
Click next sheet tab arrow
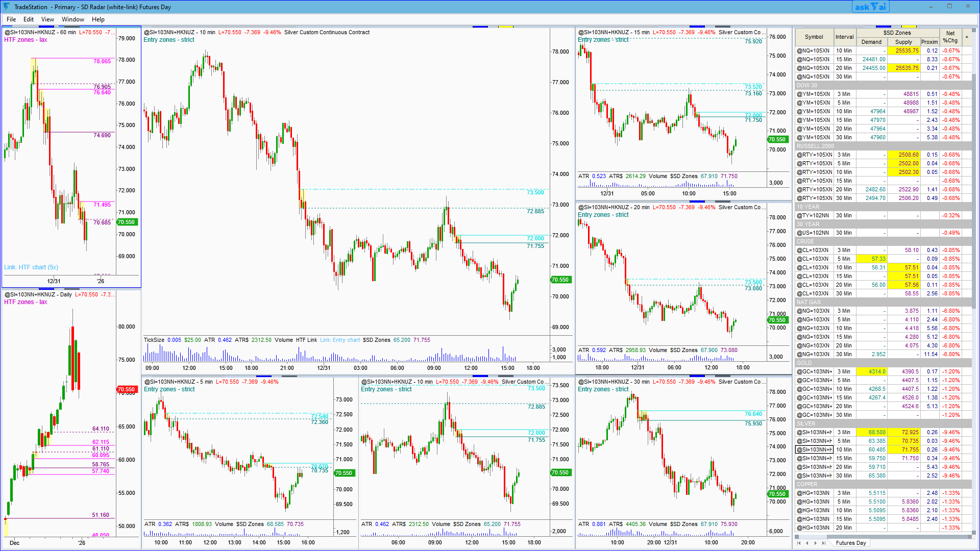816,543
